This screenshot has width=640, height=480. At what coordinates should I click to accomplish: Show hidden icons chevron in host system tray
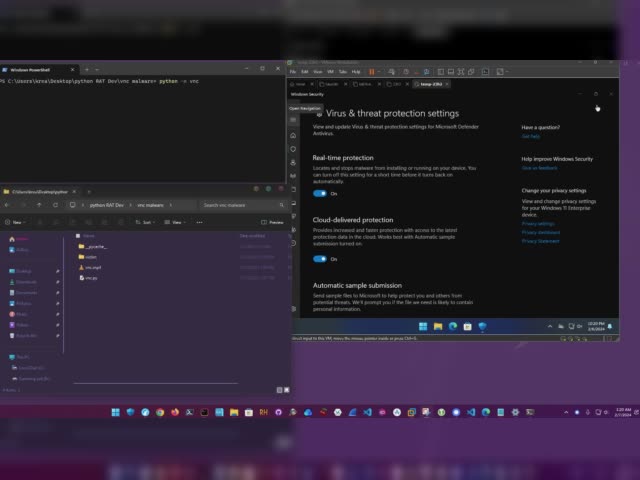click(x=566, y=412)
